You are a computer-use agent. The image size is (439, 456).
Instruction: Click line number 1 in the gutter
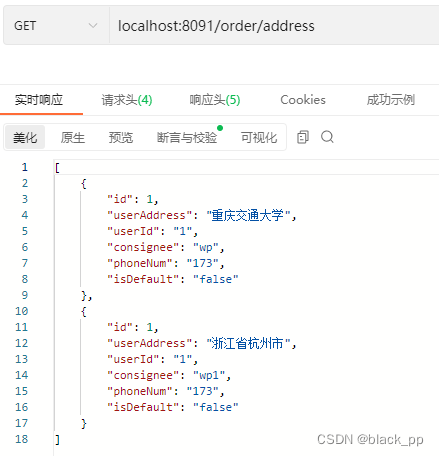[x=25, y=167]
